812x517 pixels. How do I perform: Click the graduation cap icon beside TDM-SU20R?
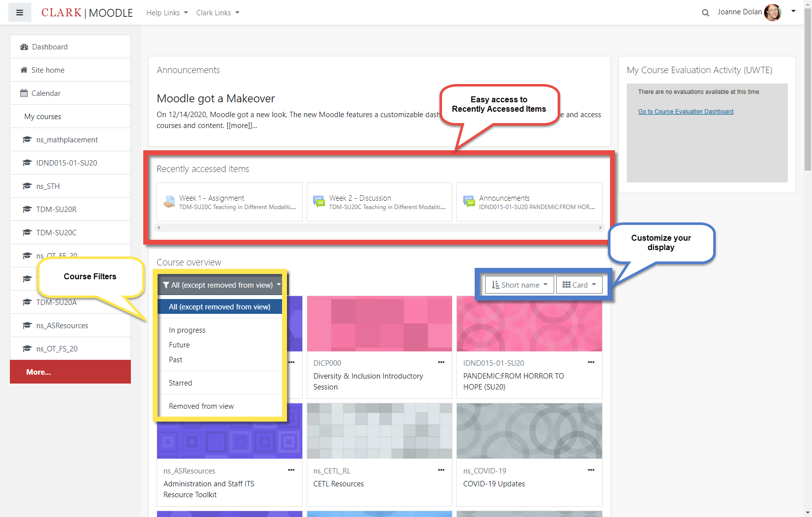pyautogui.click(x=27, y=210)
